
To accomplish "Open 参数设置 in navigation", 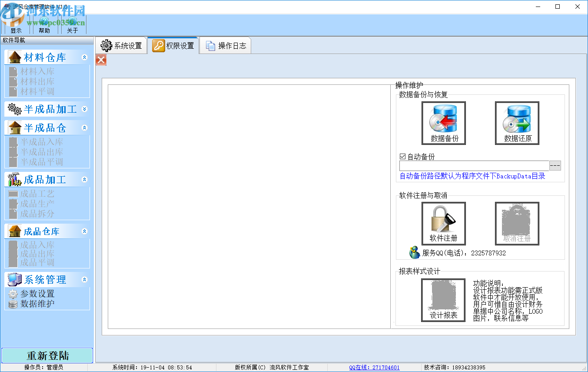I will point(37,294).
